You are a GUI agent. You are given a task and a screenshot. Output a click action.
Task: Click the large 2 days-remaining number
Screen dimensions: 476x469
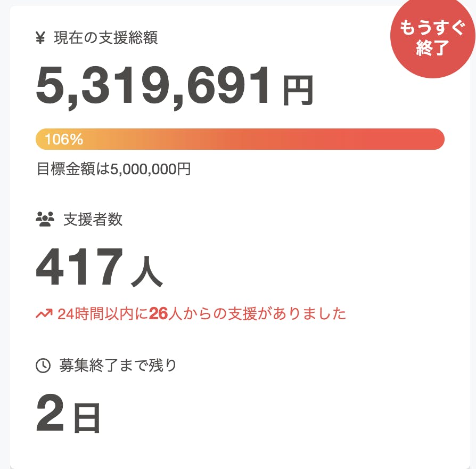coord(51,413)
